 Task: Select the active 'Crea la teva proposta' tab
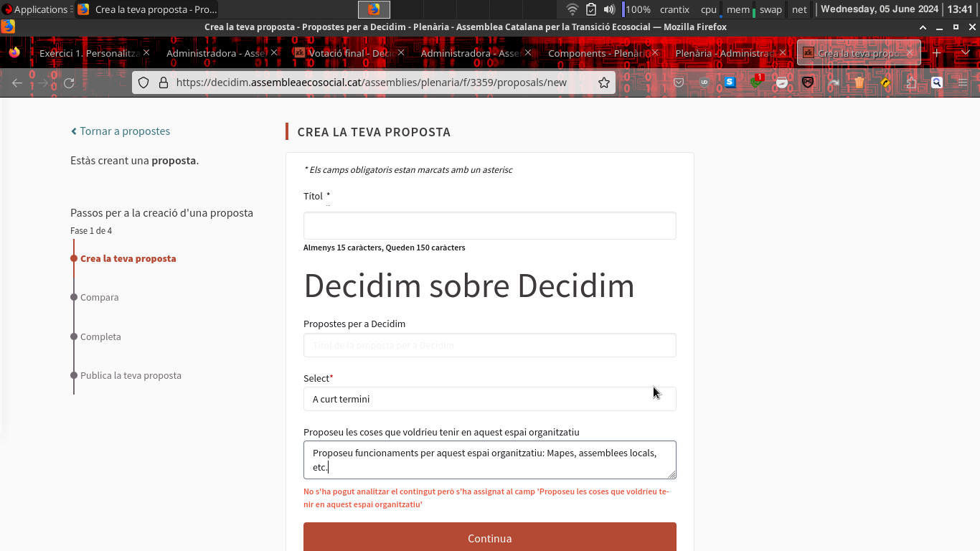coord(859,53)
